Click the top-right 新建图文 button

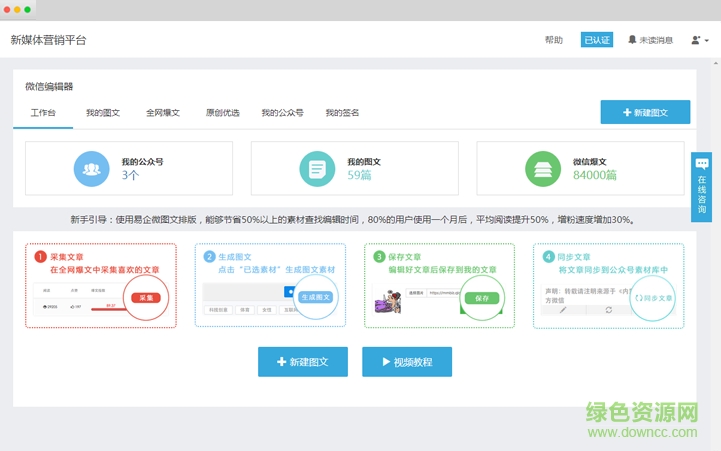[645, 113]
